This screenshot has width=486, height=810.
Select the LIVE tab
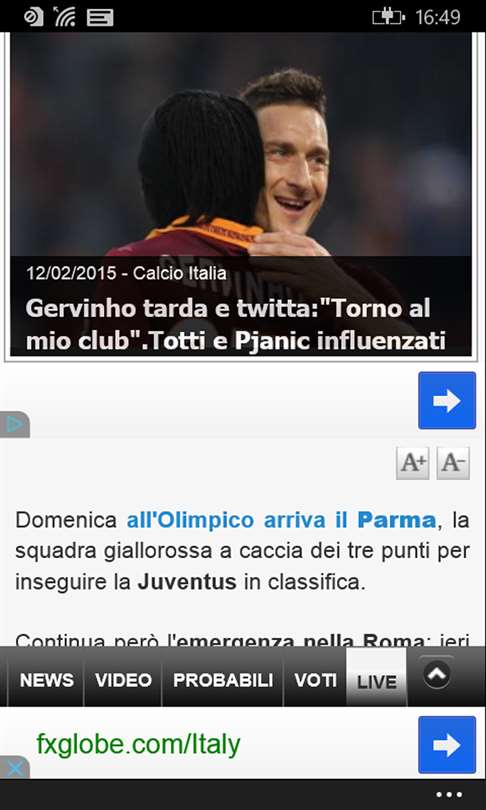[377, 678]
